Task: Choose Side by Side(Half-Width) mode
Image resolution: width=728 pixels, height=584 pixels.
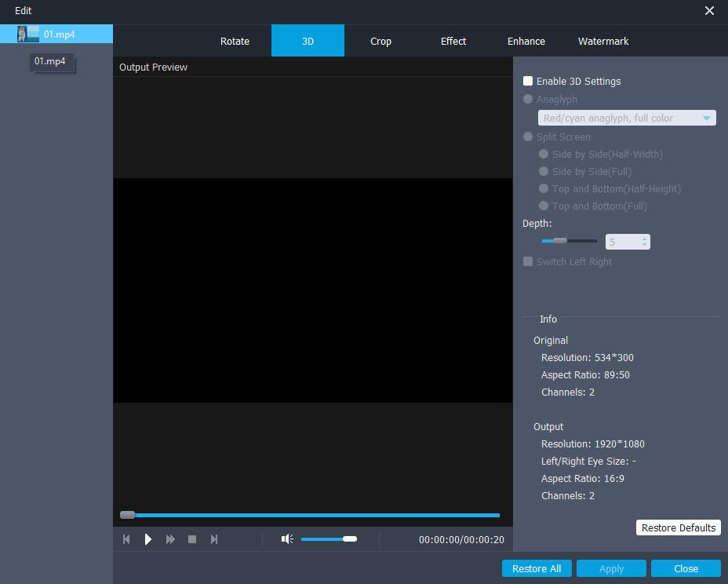Action: tap(544, 154)
